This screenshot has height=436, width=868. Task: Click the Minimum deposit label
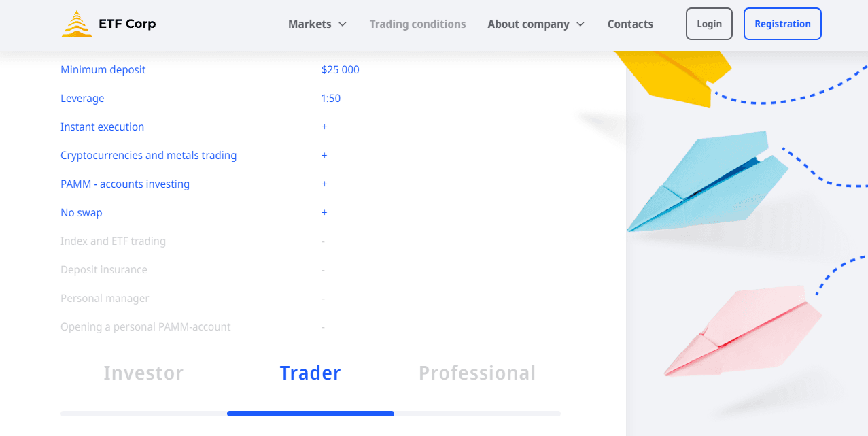click(x=103, y=70)
